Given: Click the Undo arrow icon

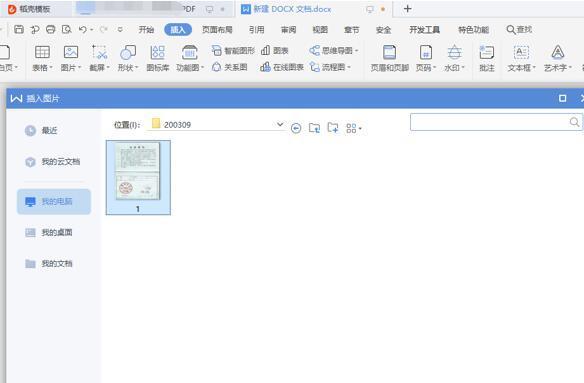Looking at the screenshot, I should tap(83, 29).
